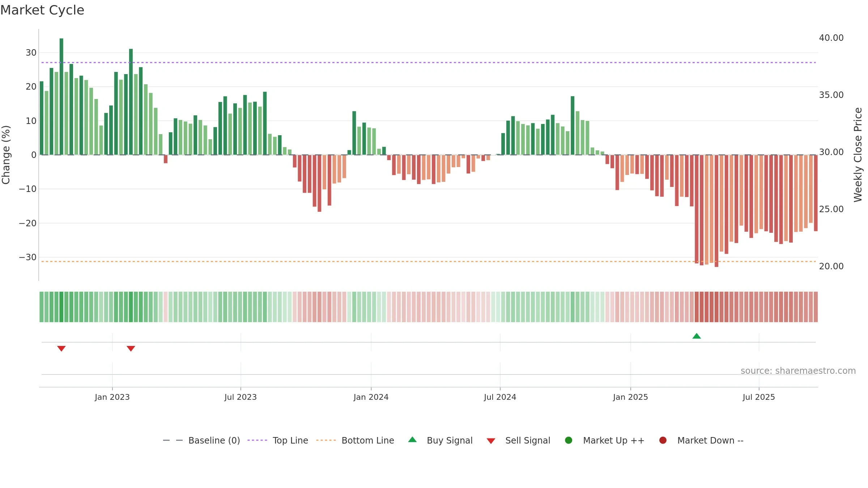868x488 pixels.
Task: Click the Buy Signal triangle in the legend
Action: pos(412,440)
